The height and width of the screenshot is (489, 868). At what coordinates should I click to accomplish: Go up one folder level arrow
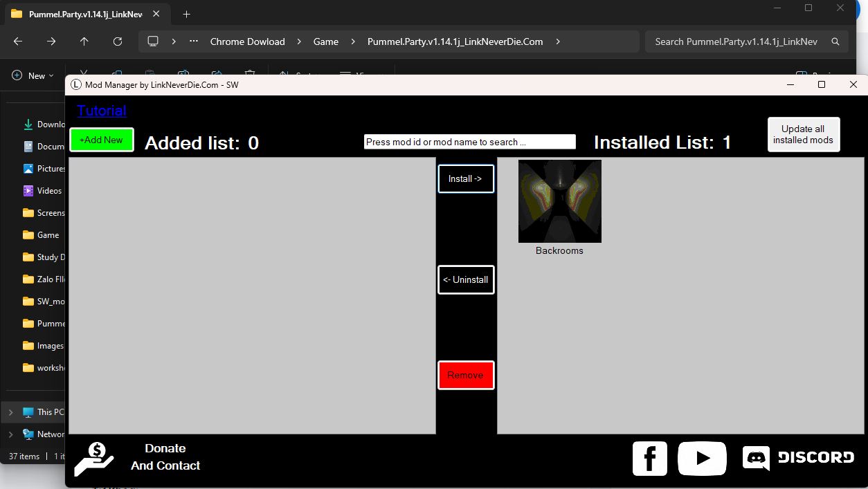tap(84, 41)
